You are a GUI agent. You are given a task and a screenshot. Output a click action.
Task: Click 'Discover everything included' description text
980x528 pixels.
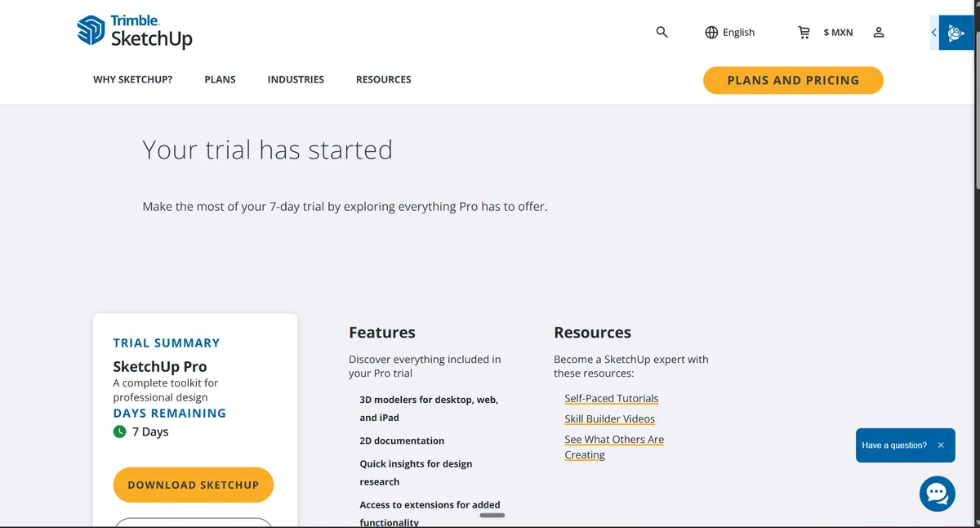425,366
